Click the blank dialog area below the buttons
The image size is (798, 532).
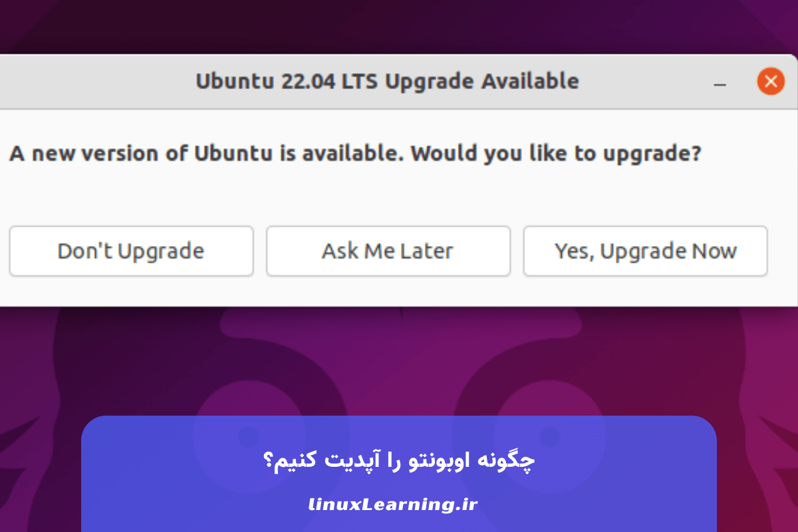coord(399,291)
